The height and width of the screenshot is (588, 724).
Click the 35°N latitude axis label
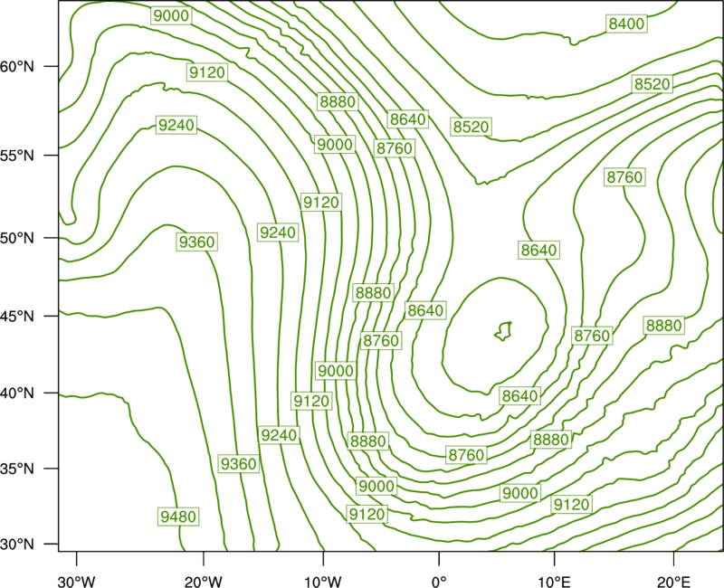17,469
